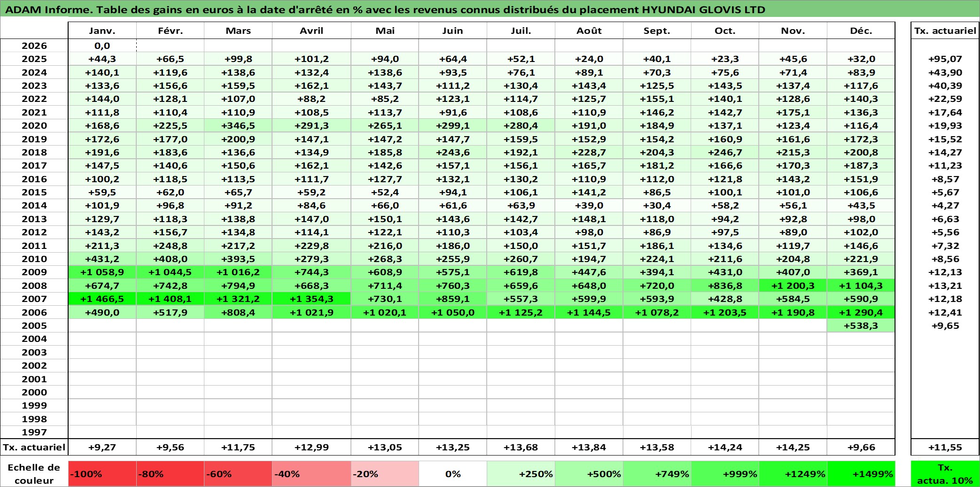Click the 2026 January cell showing 0,0

point(102,46)
